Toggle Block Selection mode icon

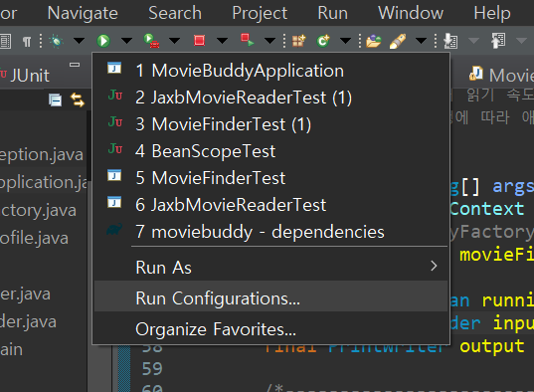point(5,41)
